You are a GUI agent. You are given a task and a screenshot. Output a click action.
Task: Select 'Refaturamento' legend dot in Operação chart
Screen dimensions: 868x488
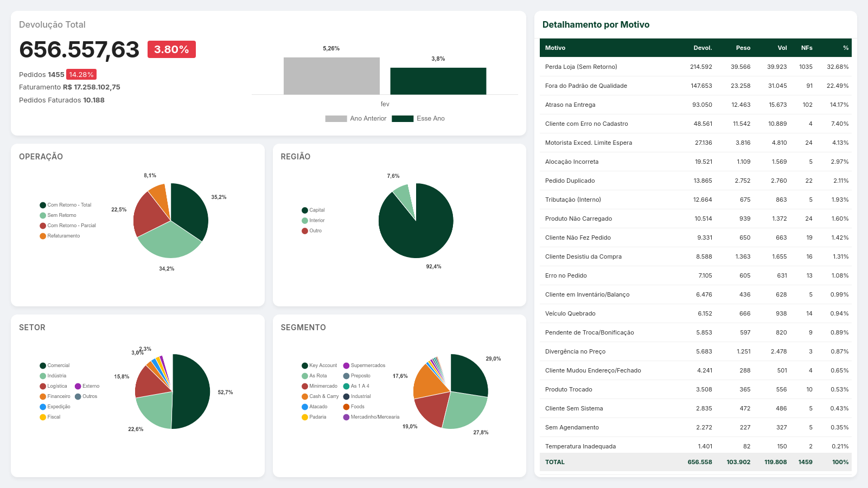point(43,236)
